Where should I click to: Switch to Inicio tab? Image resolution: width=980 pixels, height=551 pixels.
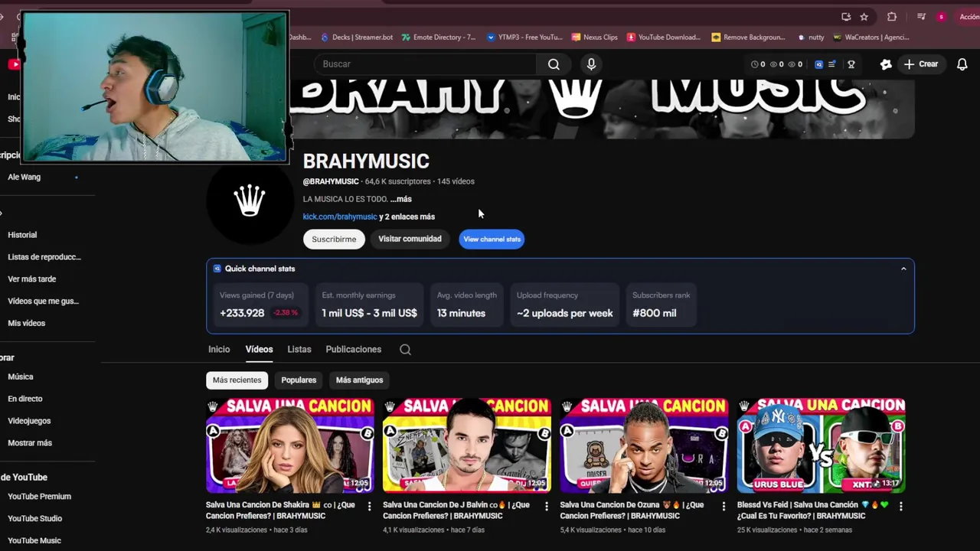219,349
